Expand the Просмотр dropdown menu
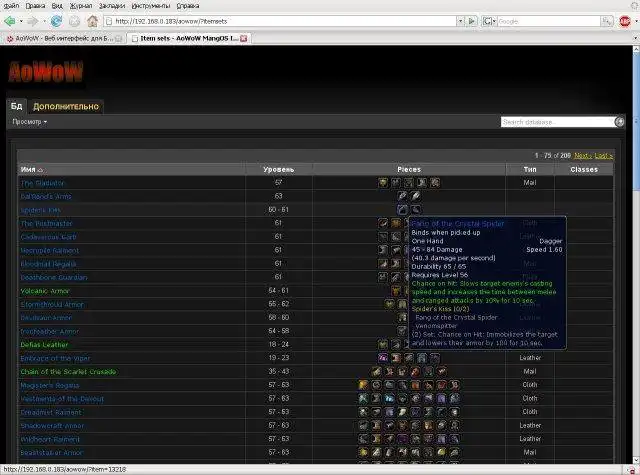Screen dimensions: 640x475 pos(29,122)
